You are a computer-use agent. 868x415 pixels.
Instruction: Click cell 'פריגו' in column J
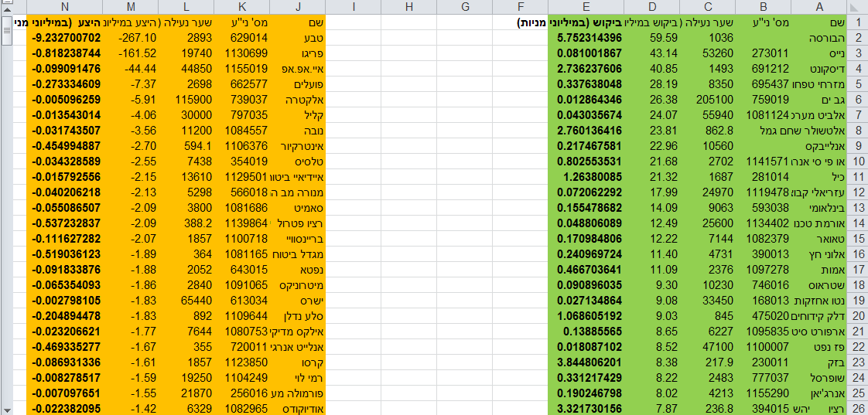298,53
